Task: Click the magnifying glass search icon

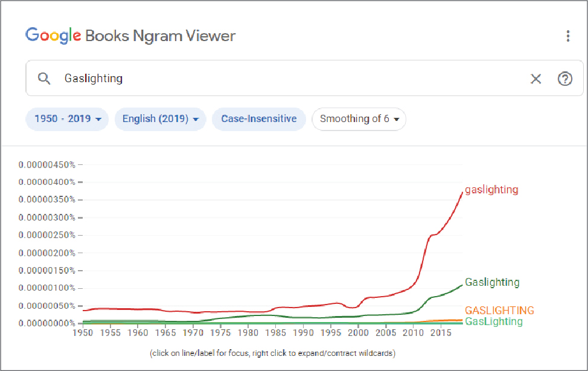Action: click(x=44, y=79)
